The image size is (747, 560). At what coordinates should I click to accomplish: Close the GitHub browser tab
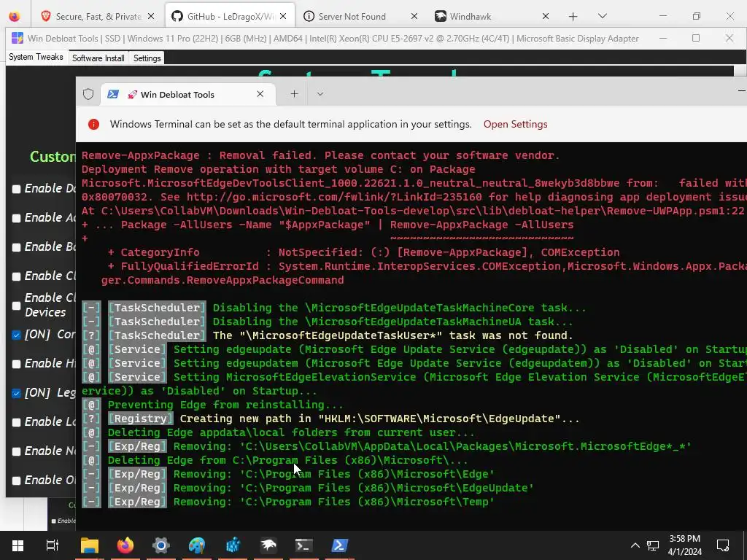[x=283, y=16]
